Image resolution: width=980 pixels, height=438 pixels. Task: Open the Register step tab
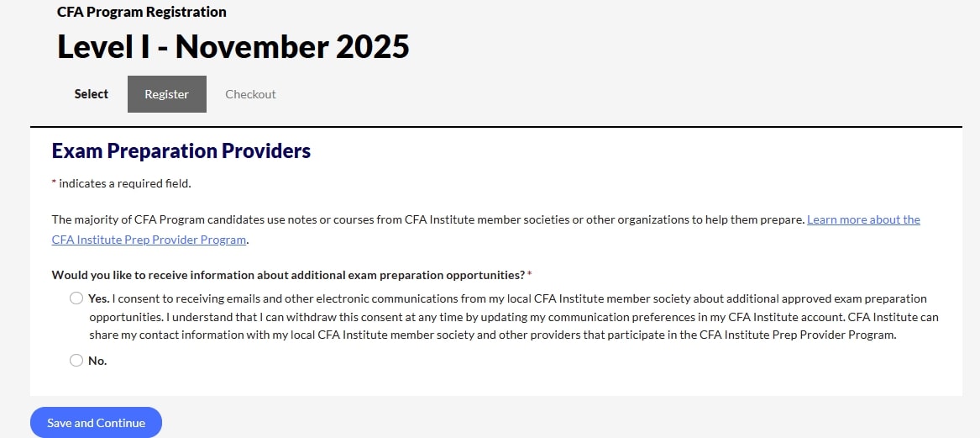pos(167,94)
